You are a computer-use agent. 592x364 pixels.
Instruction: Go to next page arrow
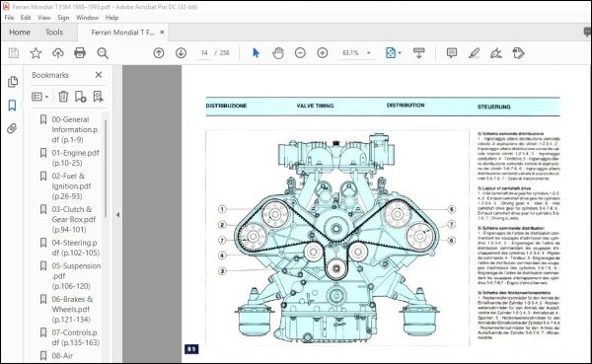pyautogui.click(x=181, y=53)
